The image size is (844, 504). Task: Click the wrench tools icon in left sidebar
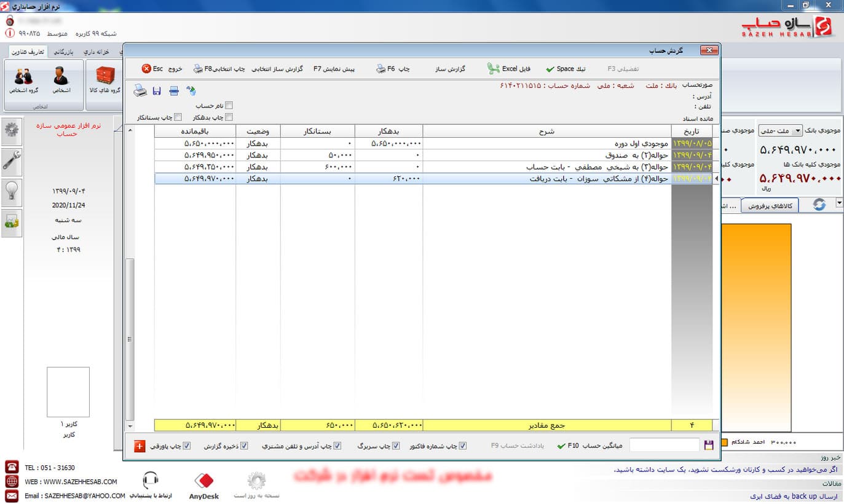coord(11,161)
